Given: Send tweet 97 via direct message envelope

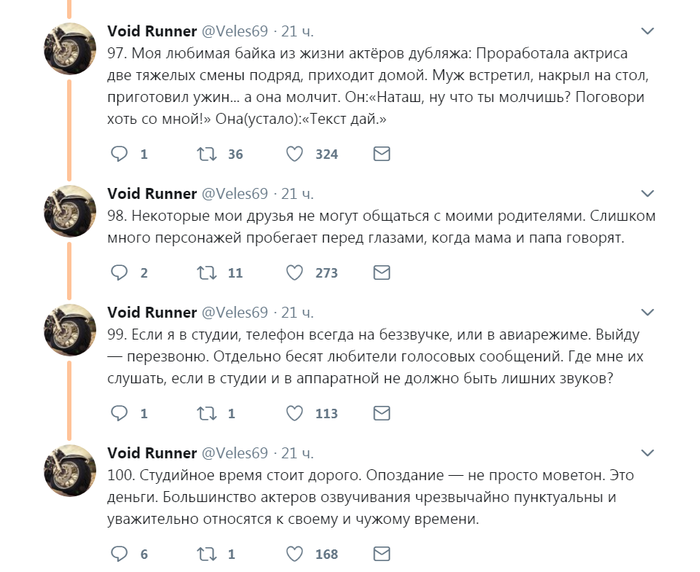Looking at the screenshot, I should click(x=381, y=154).
